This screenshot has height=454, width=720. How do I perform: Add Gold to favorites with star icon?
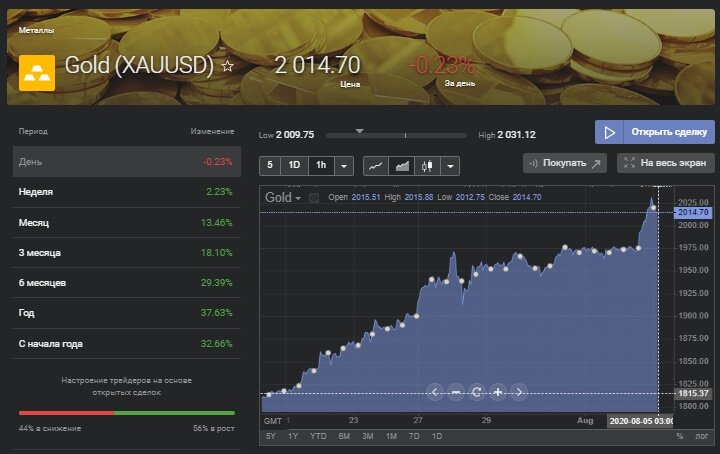coord(228,66)
